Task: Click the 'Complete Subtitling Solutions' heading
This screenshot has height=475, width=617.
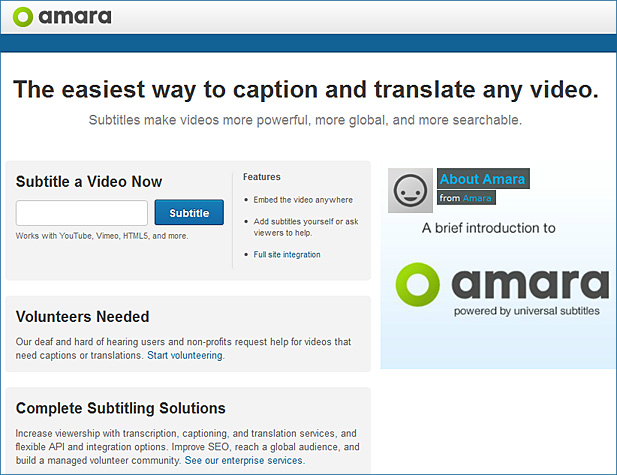Action: 121,408
